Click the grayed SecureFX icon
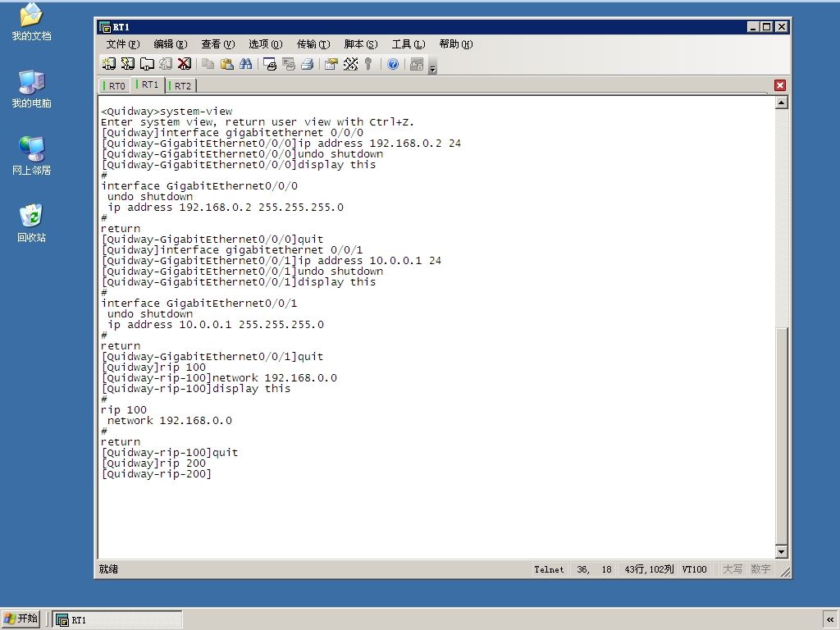Image resolution: width=840 pixels, height=630 pixels. coord(416,64)
